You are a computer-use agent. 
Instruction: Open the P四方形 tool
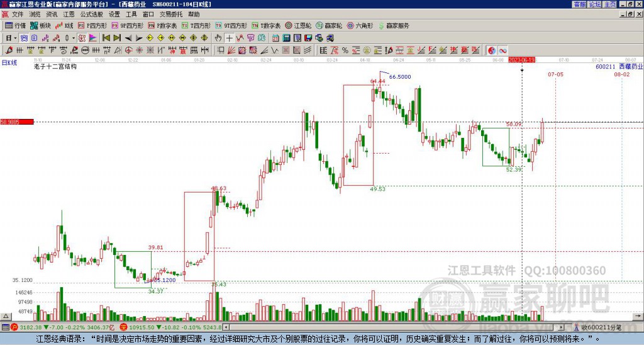[x=92, y=25]
